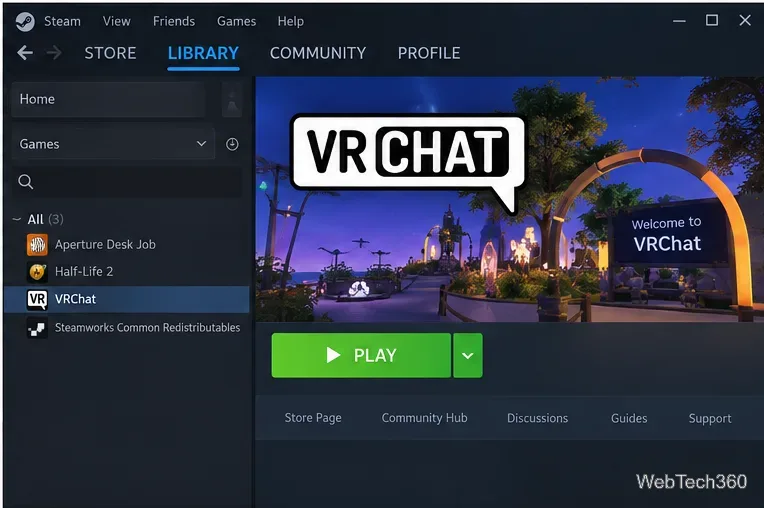Click the Half-Life 2 game icon

coord(37,272)
